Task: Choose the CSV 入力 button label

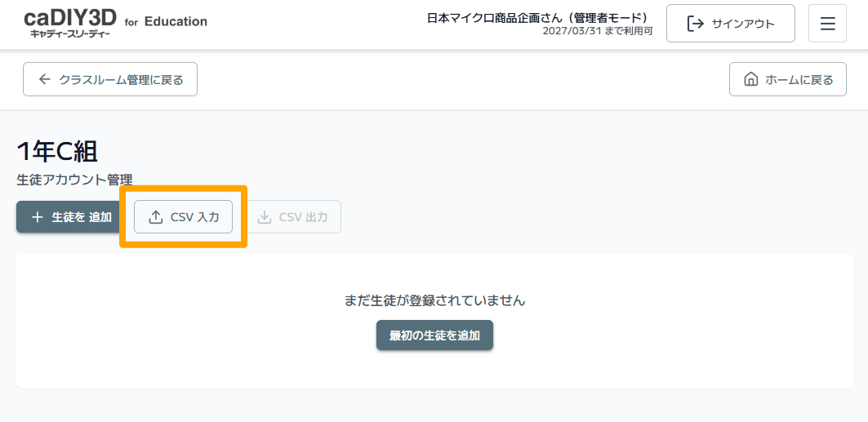Action: tap(194, 217)
